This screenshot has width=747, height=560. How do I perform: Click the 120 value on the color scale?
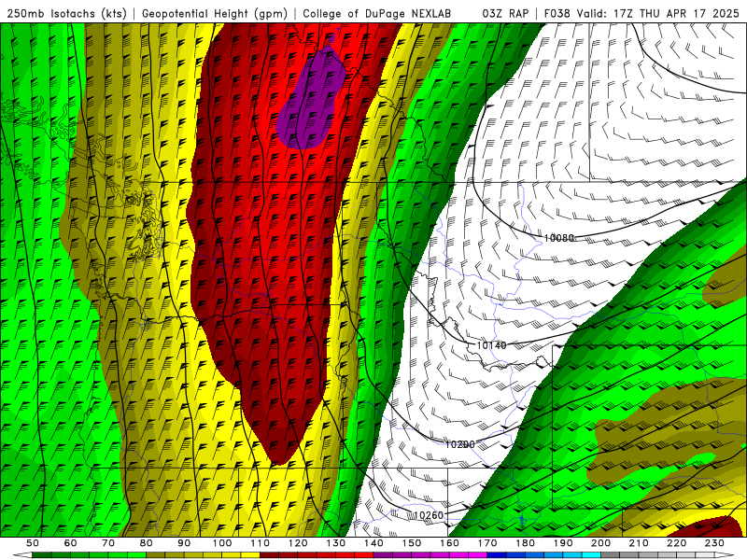pyautogui.click(x=298, y=543)
